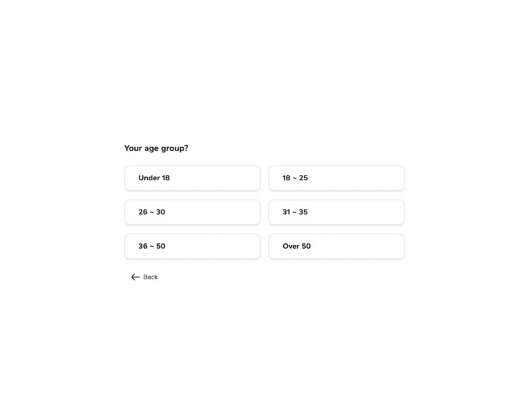532x419 pixels.
Task: Select the Over 50 age option
Action: pos(336,246)
